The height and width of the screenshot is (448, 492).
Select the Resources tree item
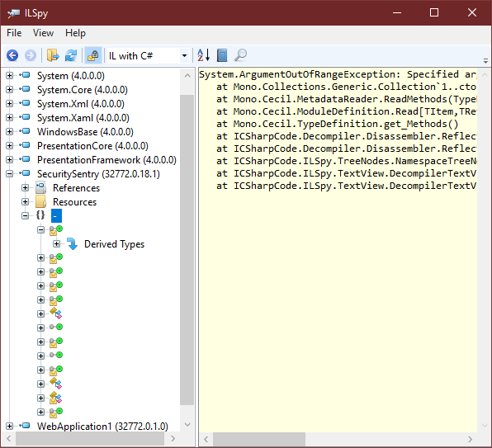click(74, 201)
